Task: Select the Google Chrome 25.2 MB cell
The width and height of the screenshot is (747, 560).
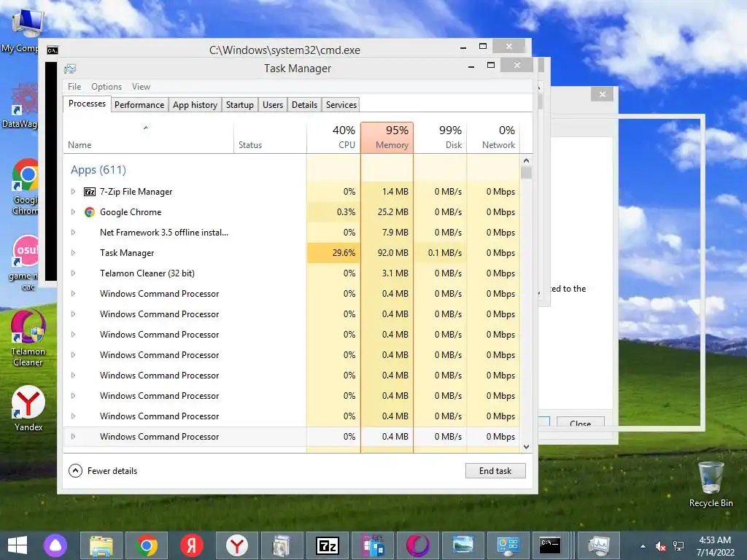Action: [x=387, y=212]
